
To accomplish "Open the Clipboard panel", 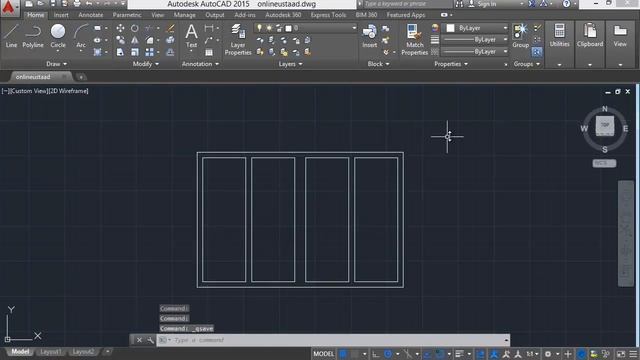I will (x=590, y=36).
